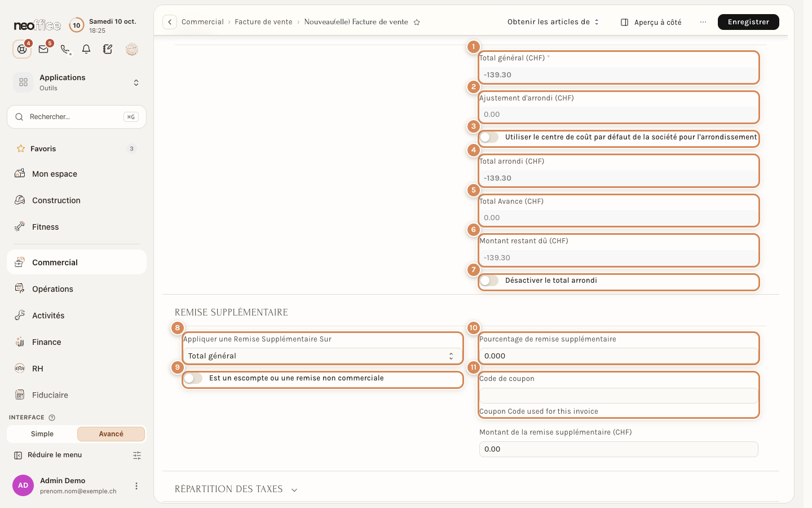The height and width of the screenshot is (508, 812).
Task: Go to Commercial breadcrumb
Action: [x=202, y=22]
